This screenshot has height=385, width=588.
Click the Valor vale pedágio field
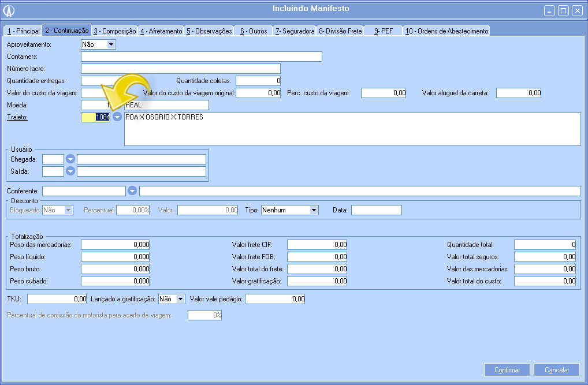pos(275,299)
